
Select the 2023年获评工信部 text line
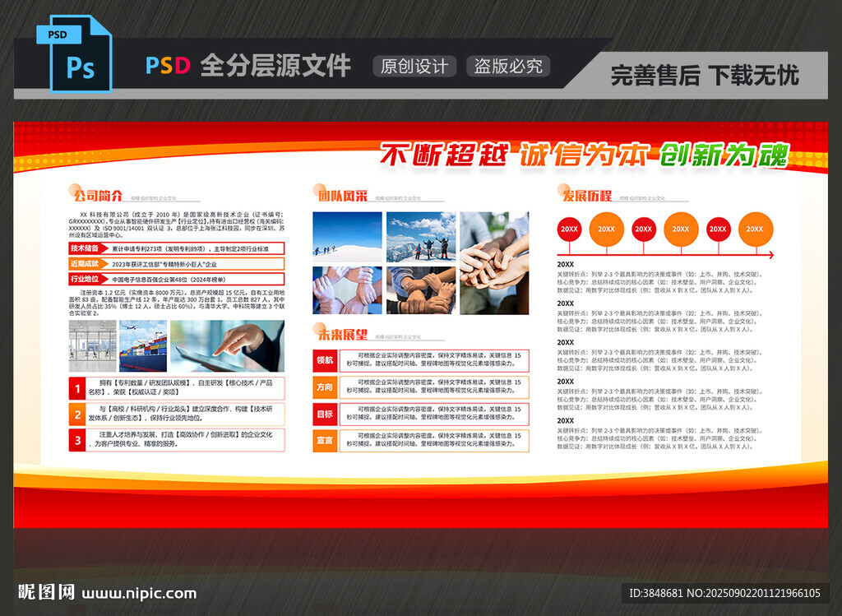coord(164,264)
